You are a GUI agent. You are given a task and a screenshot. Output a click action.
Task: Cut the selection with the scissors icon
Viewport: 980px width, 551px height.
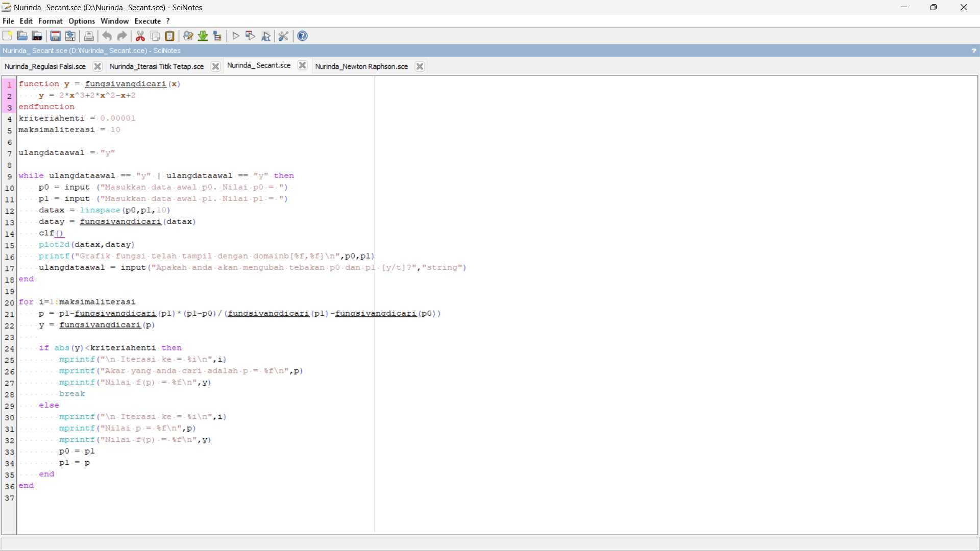coord(141,36)
